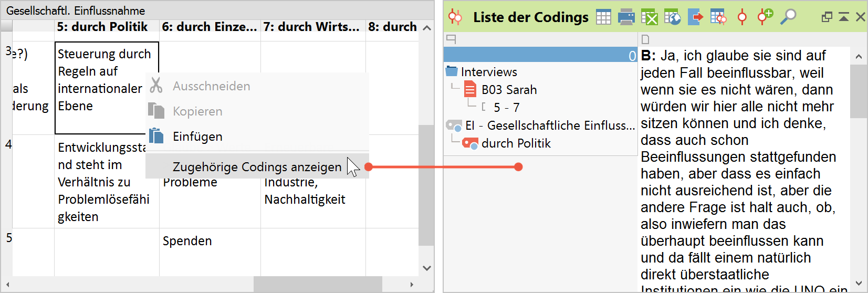Select paragraph range 5 - 7
The image size is (868, 293).
point(507,108)
